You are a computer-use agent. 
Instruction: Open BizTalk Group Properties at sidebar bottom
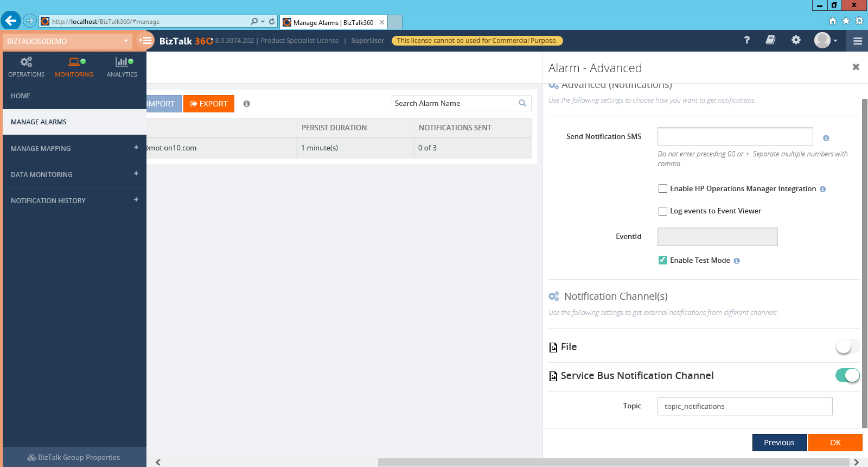click(x=74, y=457)
